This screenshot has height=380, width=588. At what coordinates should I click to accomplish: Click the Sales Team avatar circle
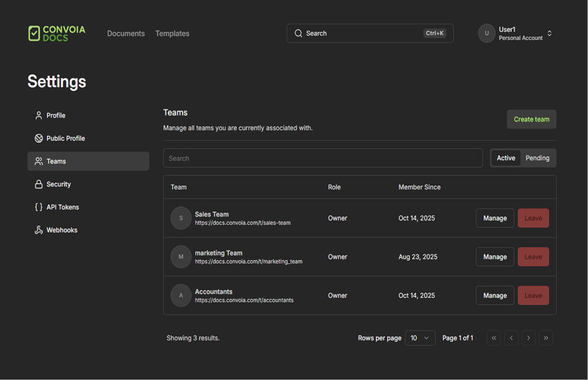[x=181, y=218]
